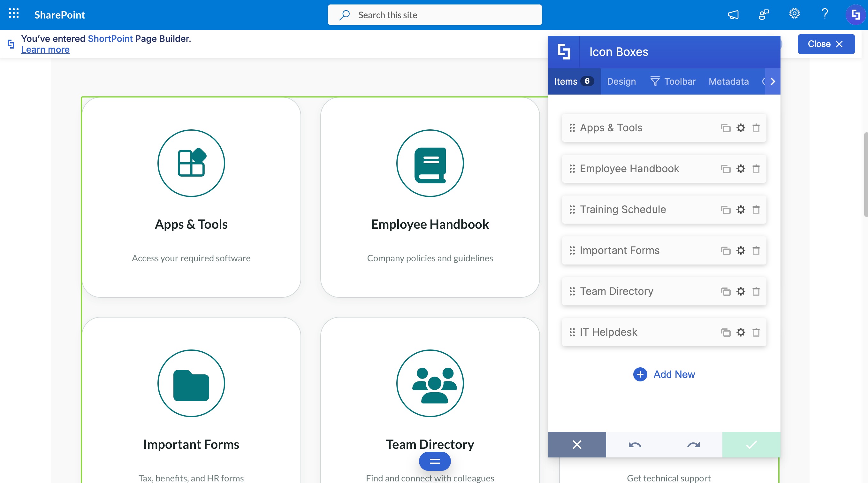This screenshot has height=483, width=868.
Task: Open settings for Employee Handbook item
Action: pos(741,169)
